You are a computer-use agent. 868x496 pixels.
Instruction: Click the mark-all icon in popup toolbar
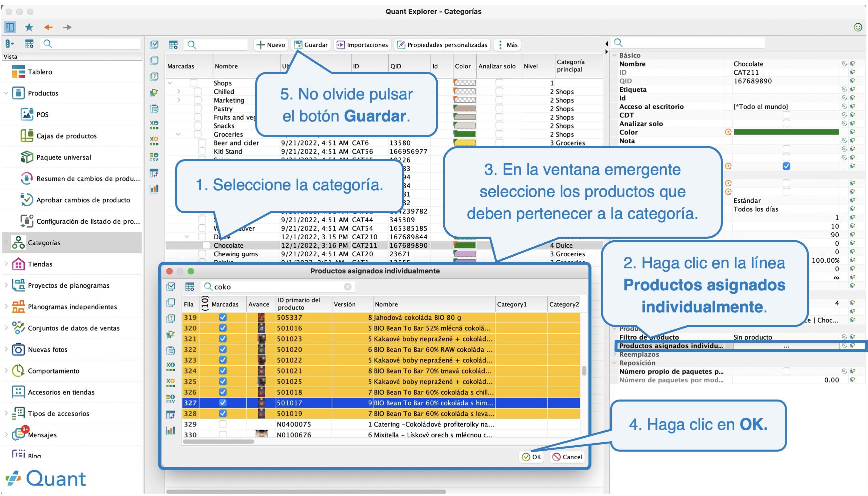[170, 286]
